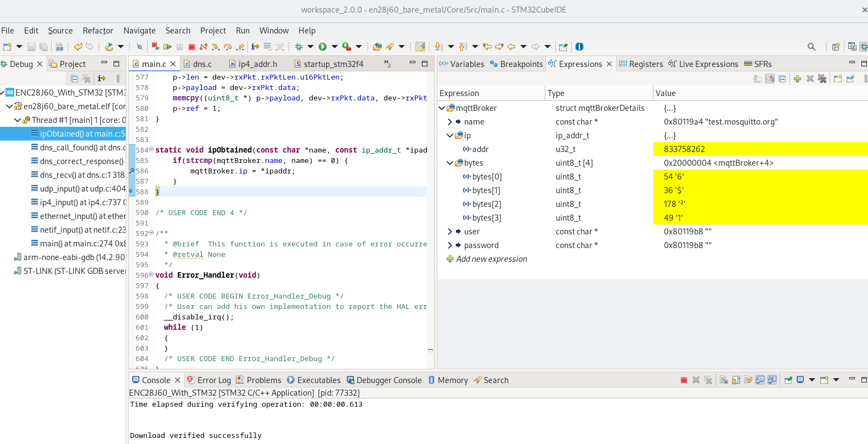Open the Run menu

243,31
